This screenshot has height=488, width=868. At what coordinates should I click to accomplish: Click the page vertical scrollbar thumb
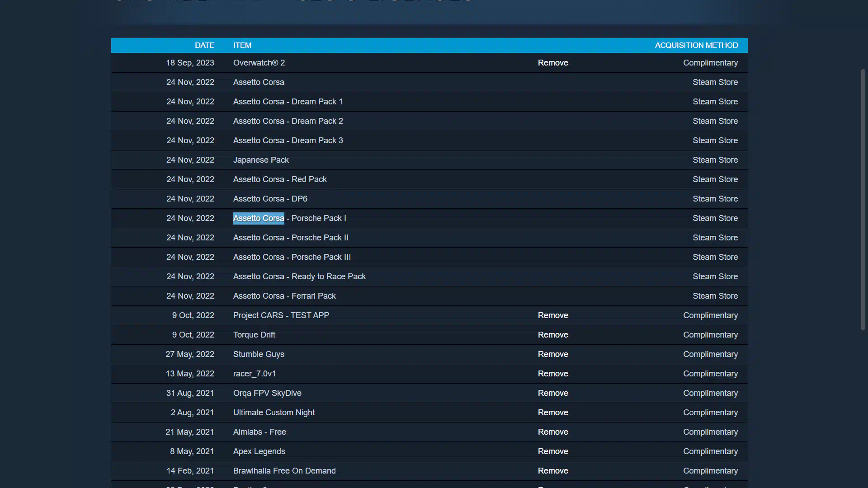[863, 200]
